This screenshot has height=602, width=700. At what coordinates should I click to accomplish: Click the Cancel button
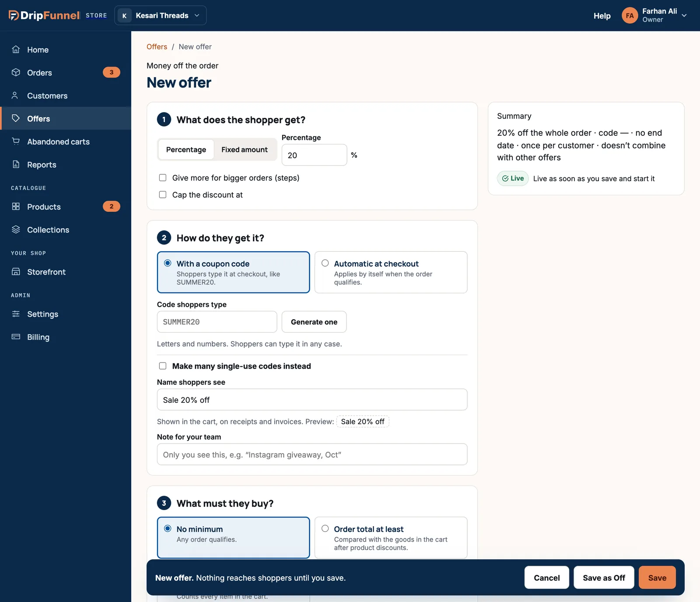click(x=546, y=577)
